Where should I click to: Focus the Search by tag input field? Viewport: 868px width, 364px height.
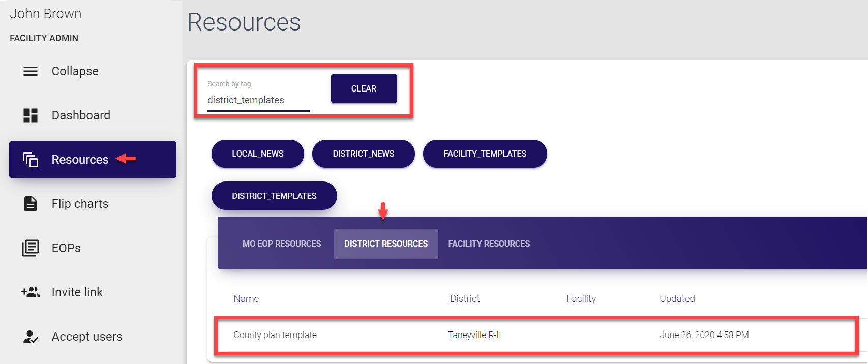pos(258,100)
